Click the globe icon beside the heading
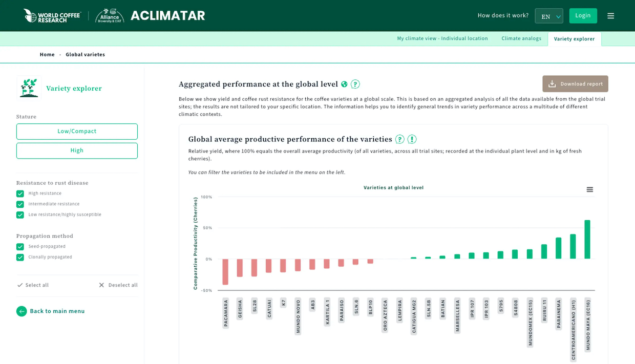Image resolution: width=635 pixels, height=364 pixels. click(344, 84)
